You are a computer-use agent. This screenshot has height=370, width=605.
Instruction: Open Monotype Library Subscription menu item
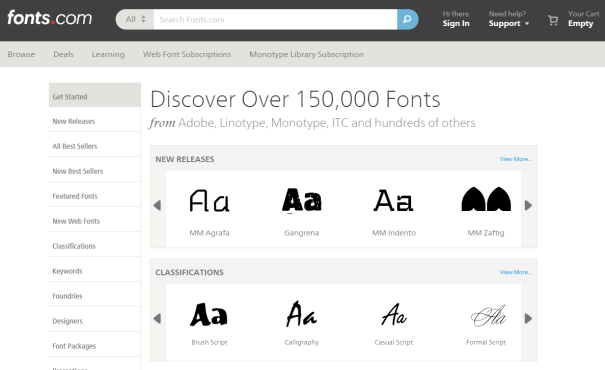click(x=306, y=54)
